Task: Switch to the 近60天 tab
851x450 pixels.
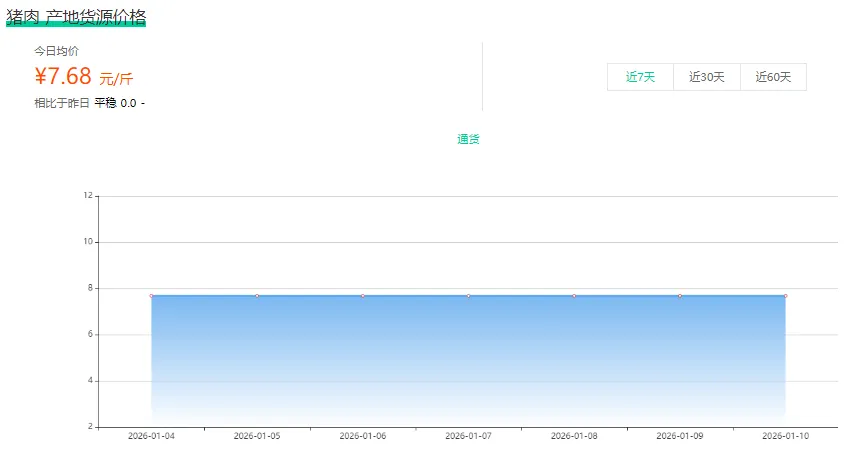Action: pyautogui.click(x=773, y=77)
